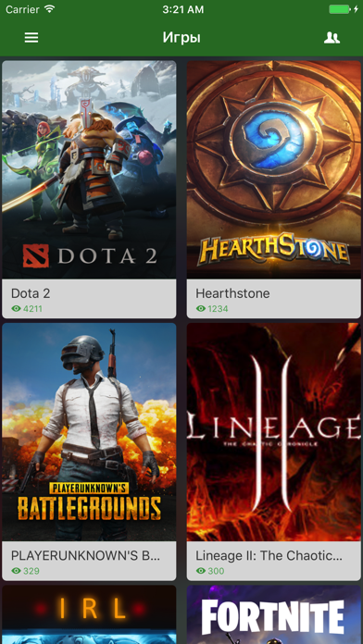Screen dimensions: 363x644
Task: Tap the Игры header title
Action: (x=181, y=38)
